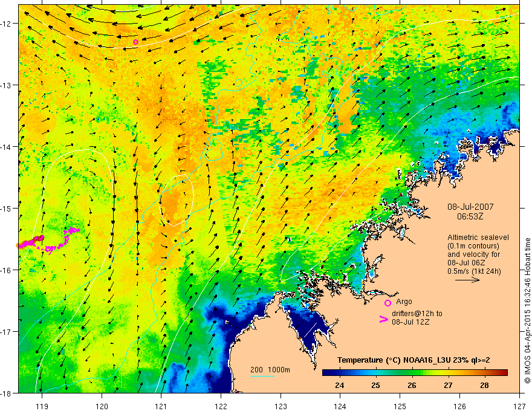This screenshot has width=532, height=411.
Task: Click the magenta drifter arrowhead in the legend
Action: [x=384, y=319]
